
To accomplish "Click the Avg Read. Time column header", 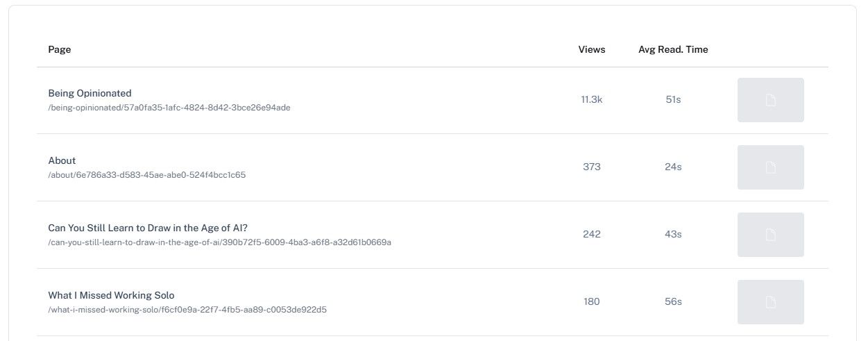I will coord(673,49).
